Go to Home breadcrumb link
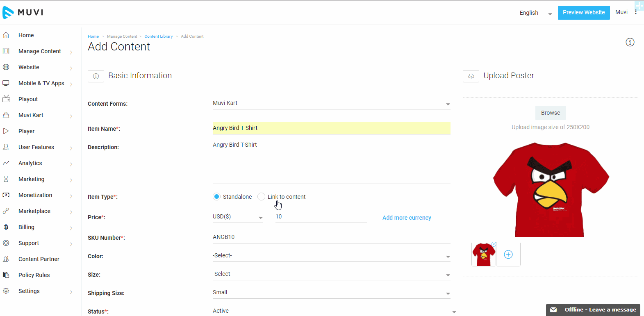This screenshot has width=644, height=316. tap(93, 36)
